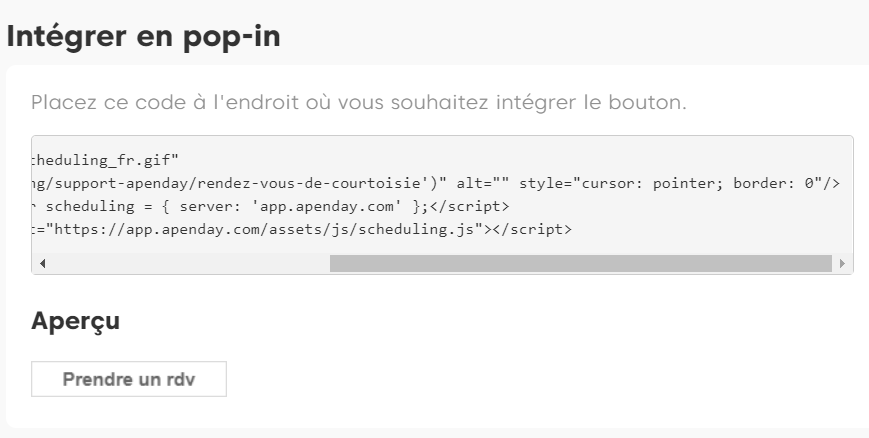The width and height of the screenshot is (869, 438).
Task: Click the Aperçu heading
Action: pos(77,321)
